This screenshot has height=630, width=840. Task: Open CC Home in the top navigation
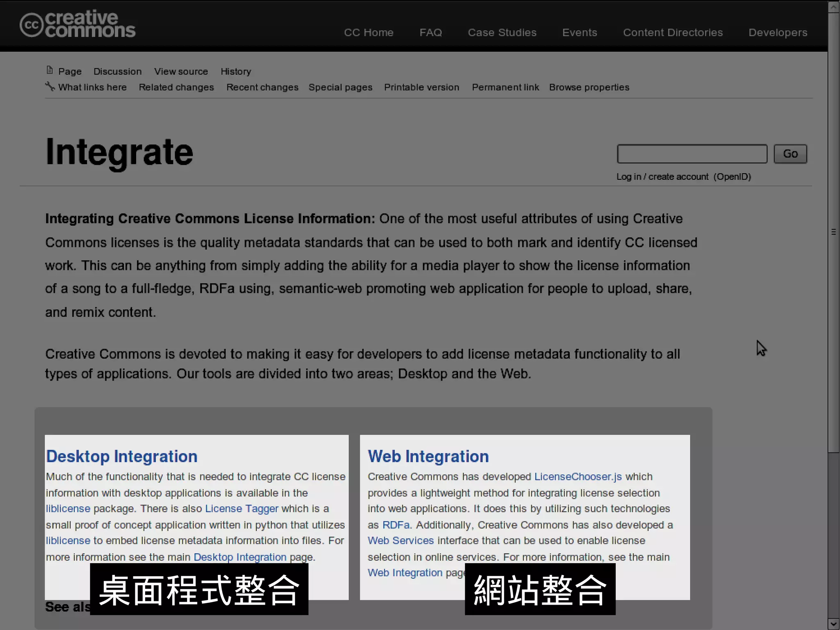click(369, 32)
